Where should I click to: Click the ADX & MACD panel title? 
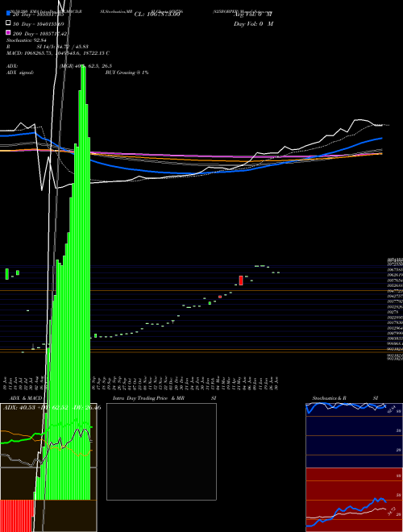point(26,398)
